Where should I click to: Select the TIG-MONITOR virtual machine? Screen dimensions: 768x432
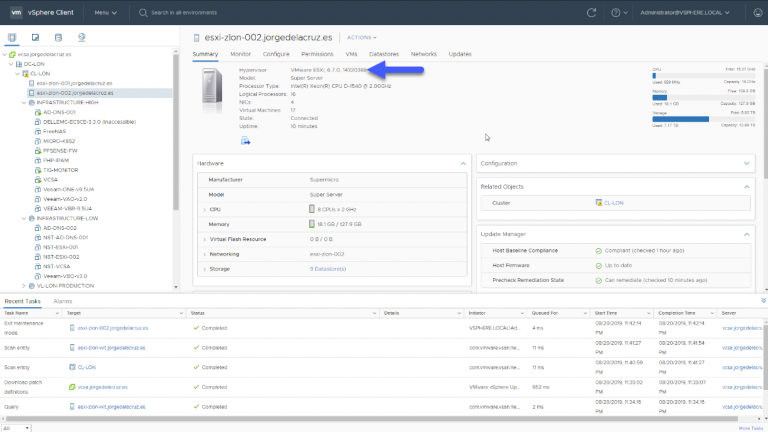click(x=60, y=170)
